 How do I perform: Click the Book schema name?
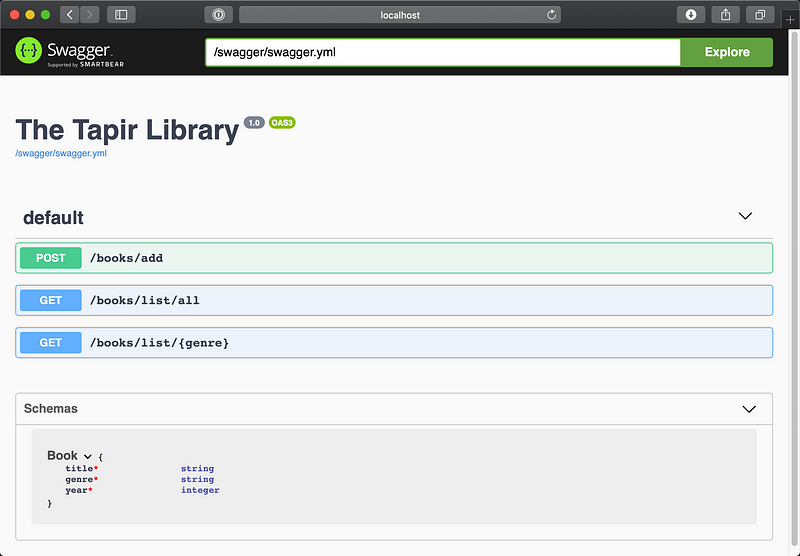(62, 456)
